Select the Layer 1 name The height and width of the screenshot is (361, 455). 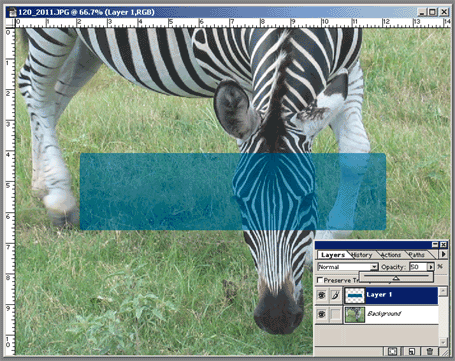tap(379, 295)
